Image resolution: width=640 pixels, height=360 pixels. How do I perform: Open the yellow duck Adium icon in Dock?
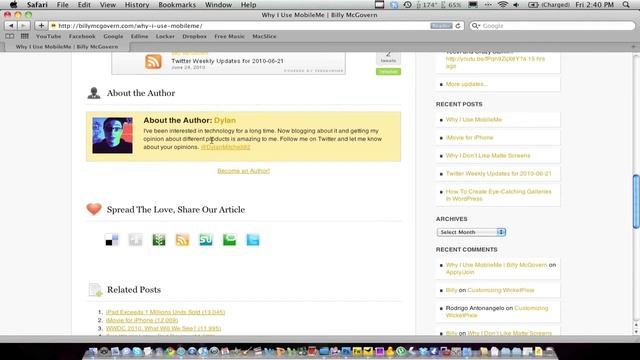[x=390, y=351]
